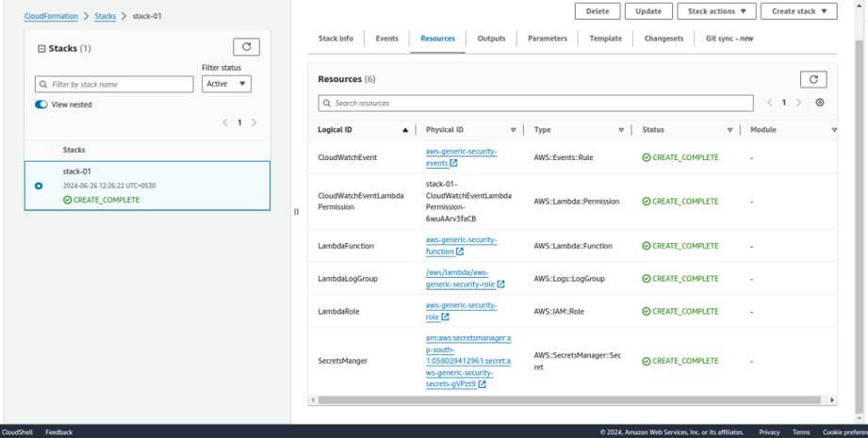
Task: Click the Update button
Action: click(648, 11)
